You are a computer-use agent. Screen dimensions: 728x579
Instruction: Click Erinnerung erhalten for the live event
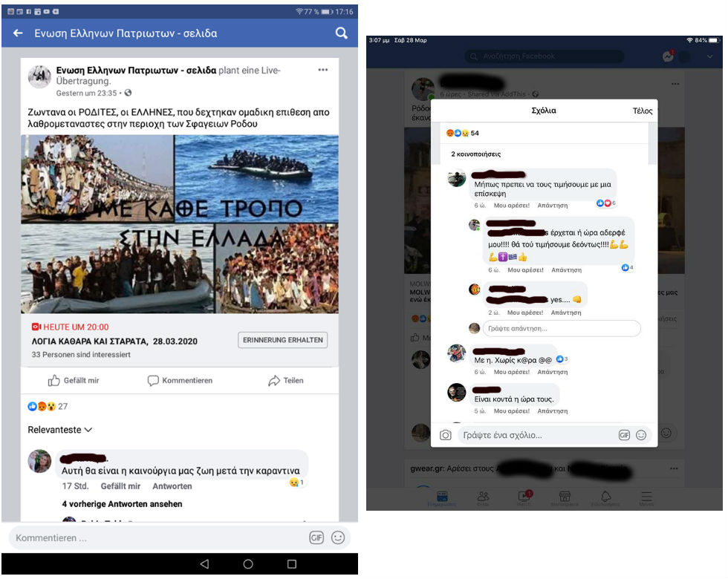[283, 340]
